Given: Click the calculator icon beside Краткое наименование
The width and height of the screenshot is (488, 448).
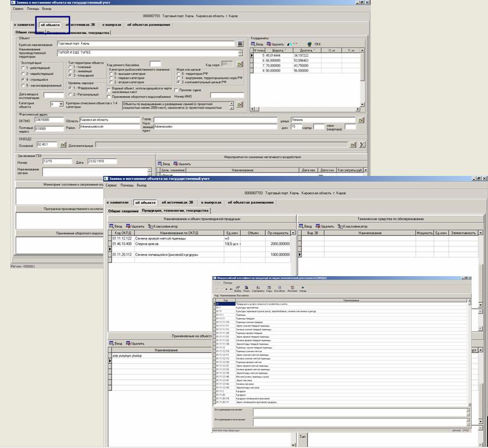Looking at the screenshot, I should point(240,44).
